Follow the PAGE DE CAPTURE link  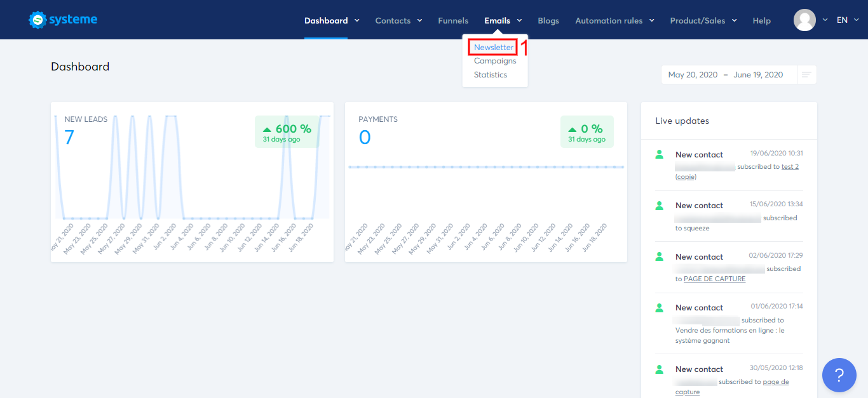click(714, 279)
